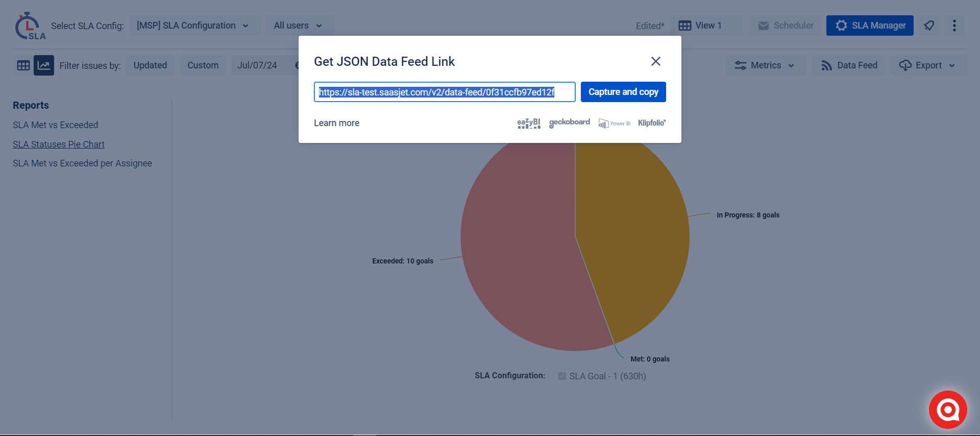Image resolution: width=980 pixels, height=436 pixels.
Task: Open the All users dropdown
Action: [x=298, y=26]
